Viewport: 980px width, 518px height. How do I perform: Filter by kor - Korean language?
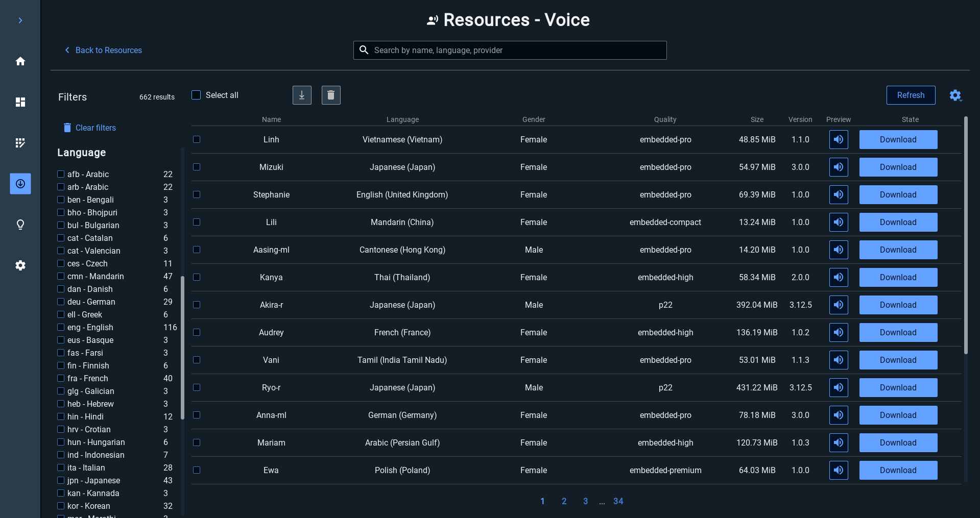coord(61,506)
